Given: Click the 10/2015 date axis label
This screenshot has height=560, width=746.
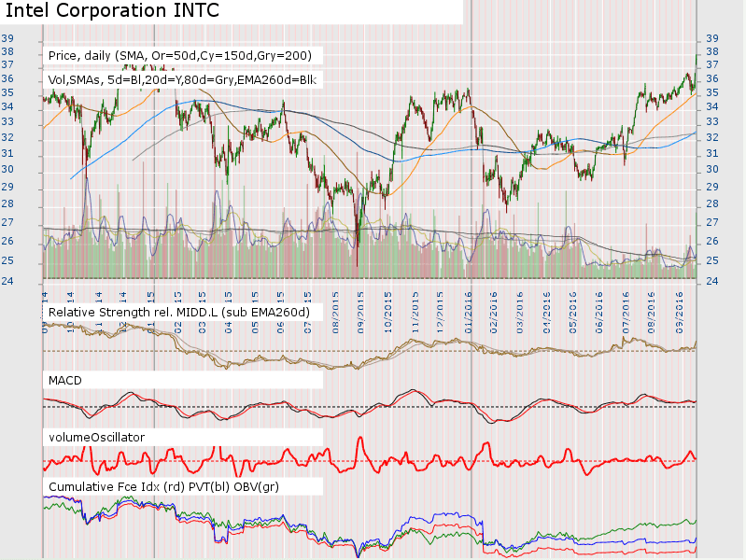Looking at the screenshot, I should pos(388,313).
